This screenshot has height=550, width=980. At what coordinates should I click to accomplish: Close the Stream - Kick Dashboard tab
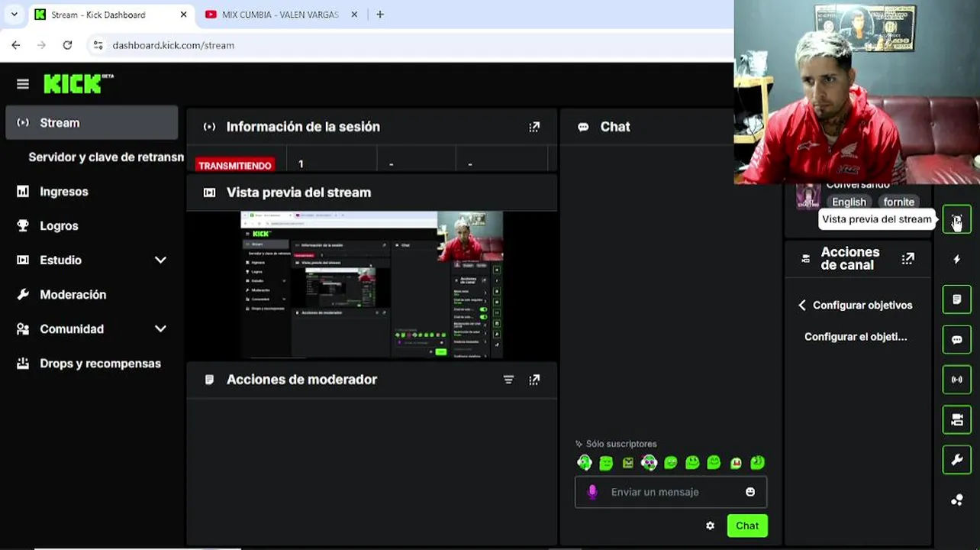pos(183,15)
